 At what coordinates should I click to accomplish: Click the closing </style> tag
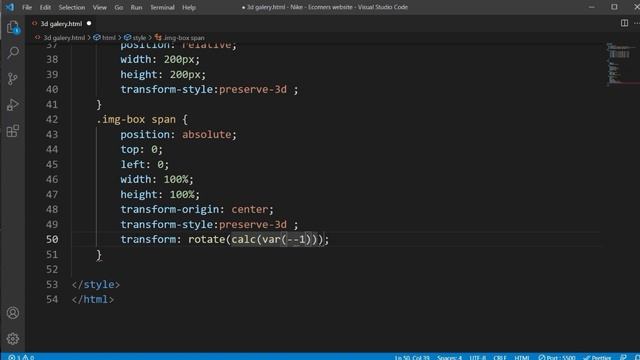pyautogui.click(x=96, y=284)
